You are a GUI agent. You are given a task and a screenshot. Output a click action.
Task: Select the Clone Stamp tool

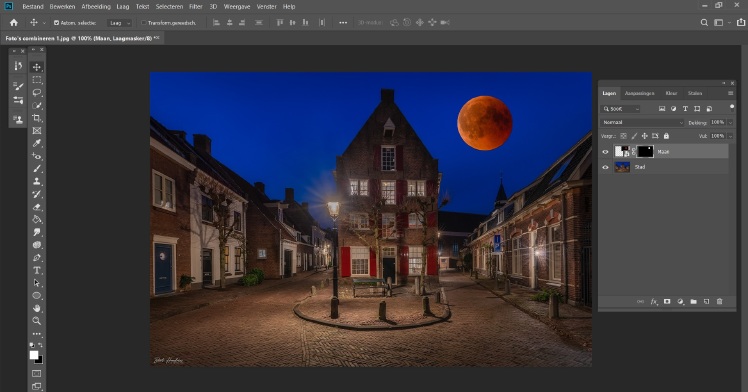click(37, 181)
